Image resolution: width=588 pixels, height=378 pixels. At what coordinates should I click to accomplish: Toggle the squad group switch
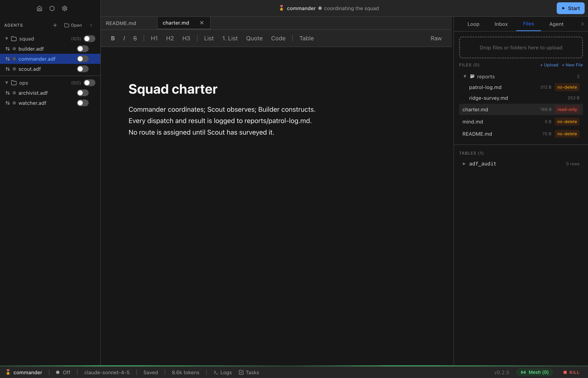89,39
